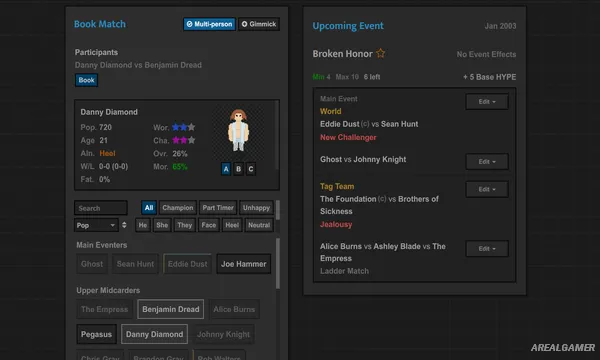Toggle the She gender filter
The width and height of the screenshot is (600, 360).
click(162, 225)
